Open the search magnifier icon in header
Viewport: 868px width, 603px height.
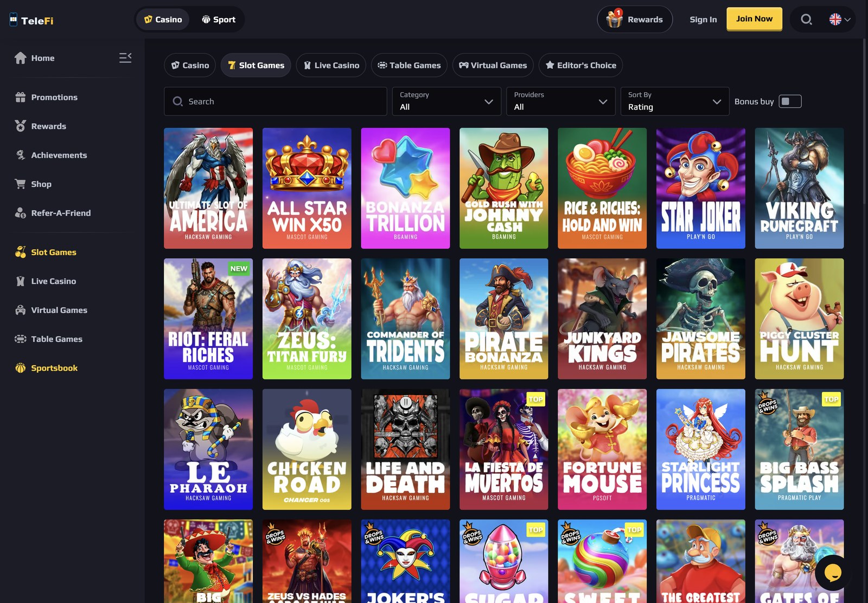pyautogui.click(x=806, y=20)
